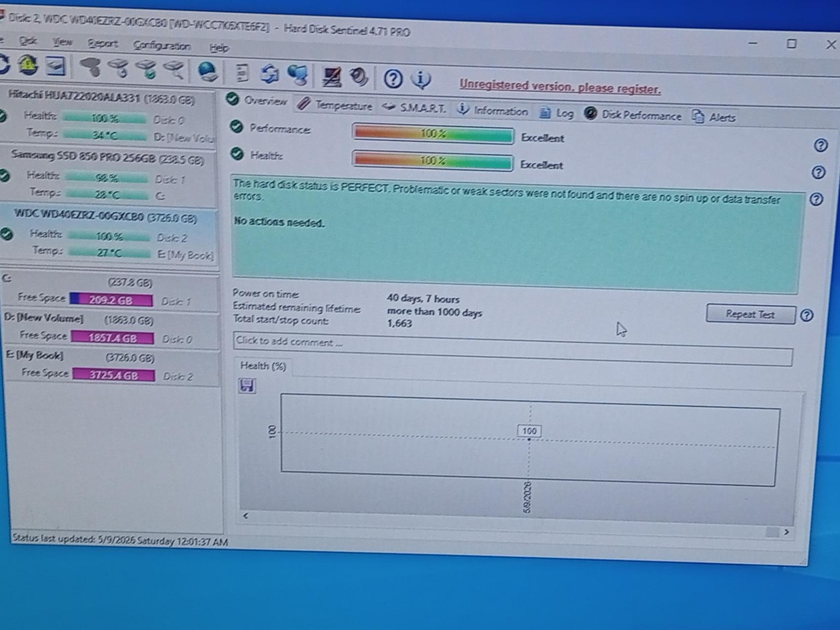Click 'Unregistered version, please register' link
This screenshot has height=630, width=840.
click(560, 86)
